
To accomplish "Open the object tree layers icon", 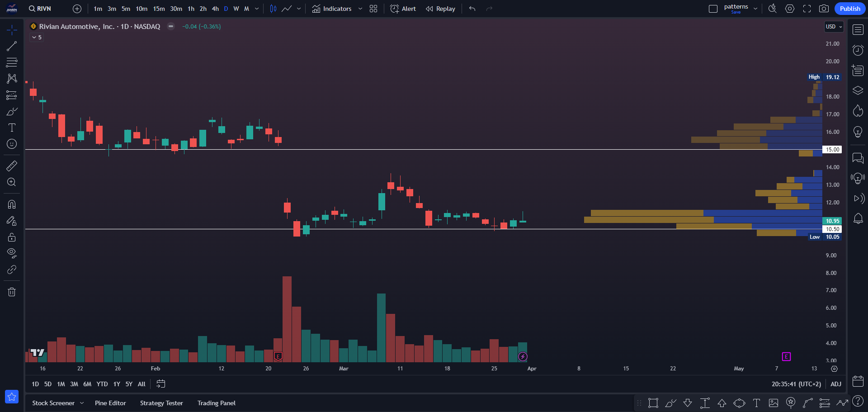I will [858, 90].
